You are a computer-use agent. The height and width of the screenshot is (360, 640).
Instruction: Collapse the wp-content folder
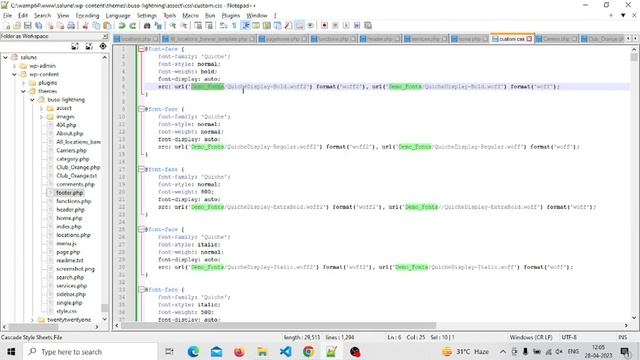pyautogui.click(x=14, y=75)
